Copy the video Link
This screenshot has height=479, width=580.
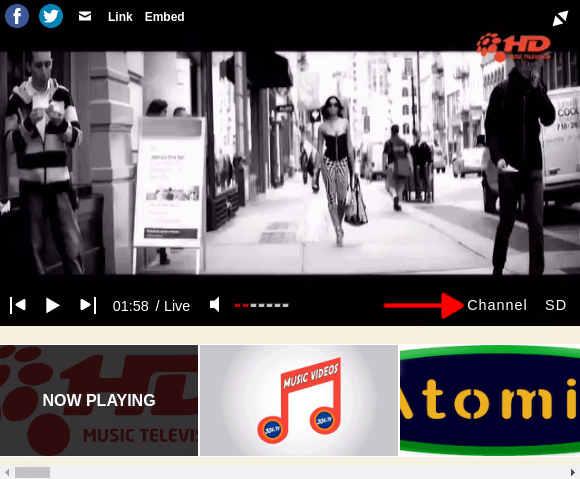120,17
